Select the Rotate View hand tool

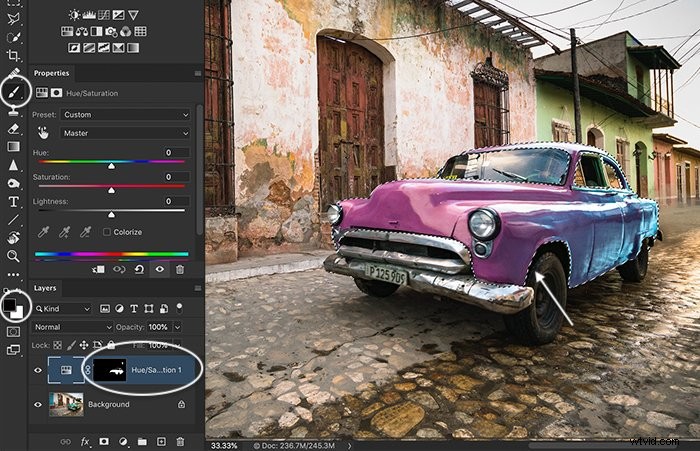coord(13,238)
